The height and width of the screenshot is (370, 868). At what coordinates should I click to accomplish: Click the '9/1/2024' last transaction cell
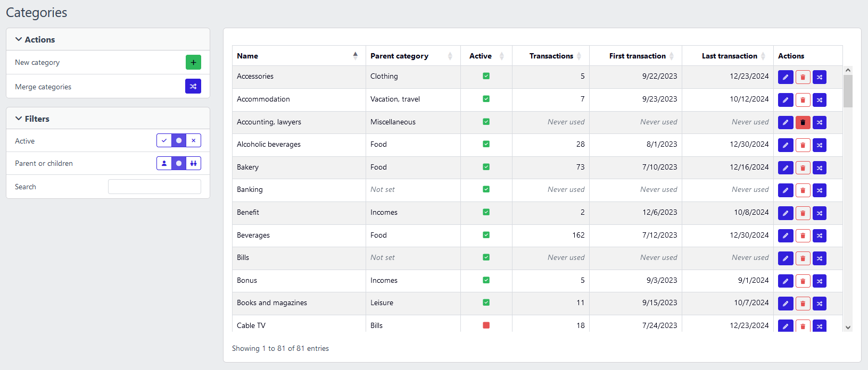[728, 280]
